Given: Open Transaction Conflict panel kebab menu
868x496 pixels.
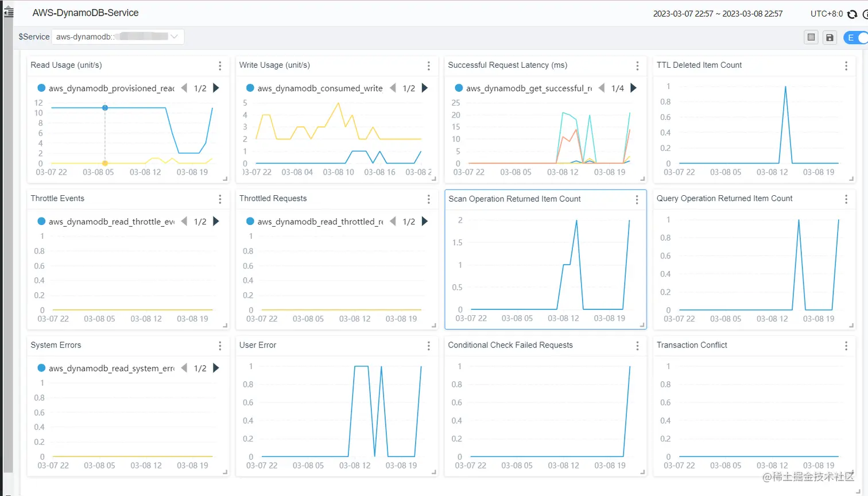Looking at the screenshot, I should tap(846, 346).
